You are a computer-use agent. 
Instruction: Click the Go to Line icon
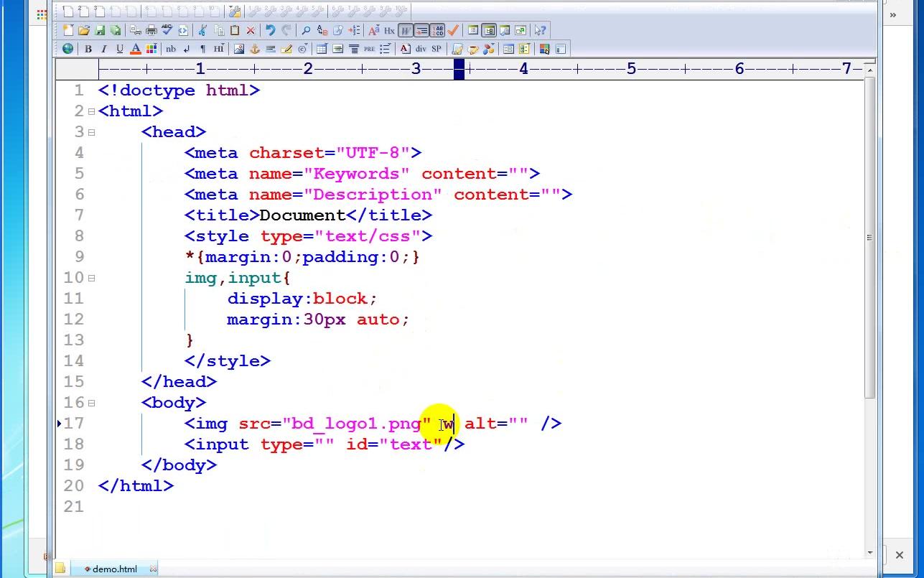point(354,30)
